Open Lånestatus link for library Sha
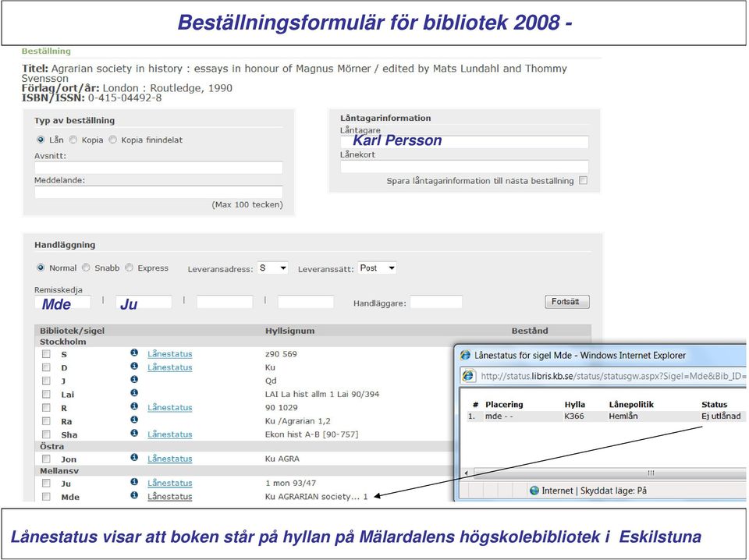 click(x=169, y=434)
